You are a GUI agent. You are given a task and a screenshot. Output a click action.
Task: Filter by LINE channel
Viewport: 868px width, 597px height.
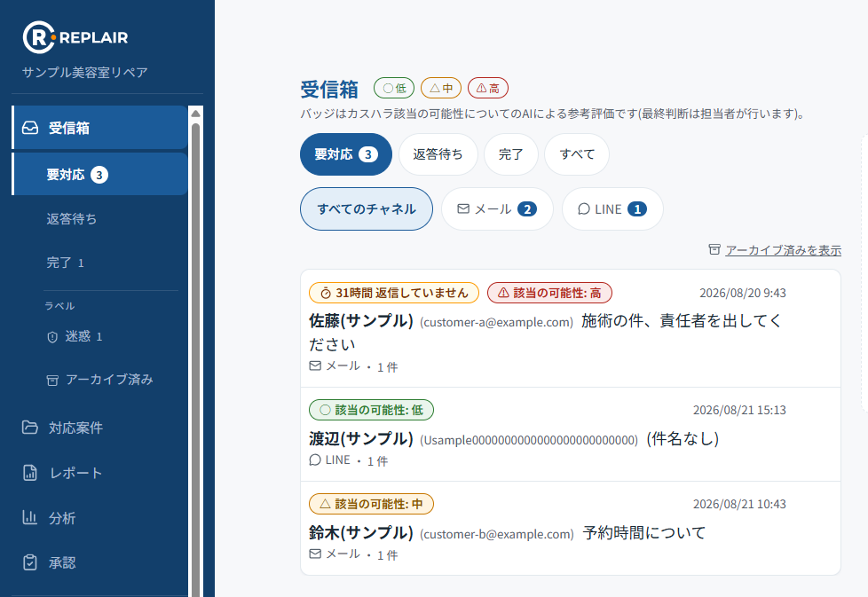tap(612, 209)
